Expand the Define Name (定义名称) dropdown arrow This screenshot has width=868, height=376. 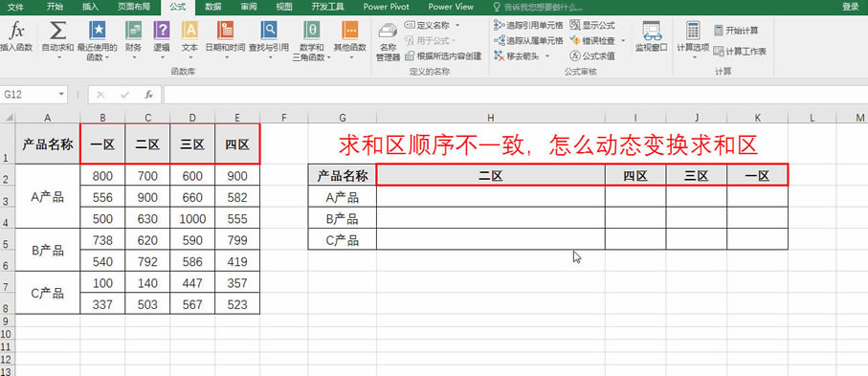457,25
